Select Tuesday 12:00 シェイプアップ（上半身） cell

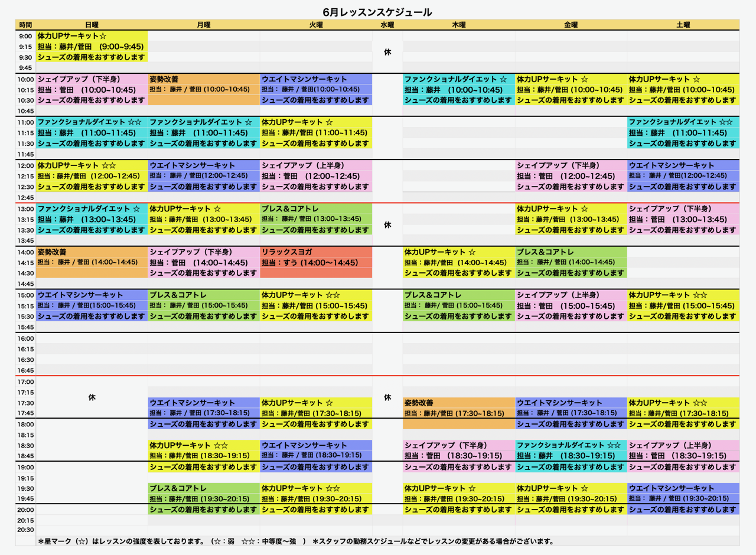316,165
